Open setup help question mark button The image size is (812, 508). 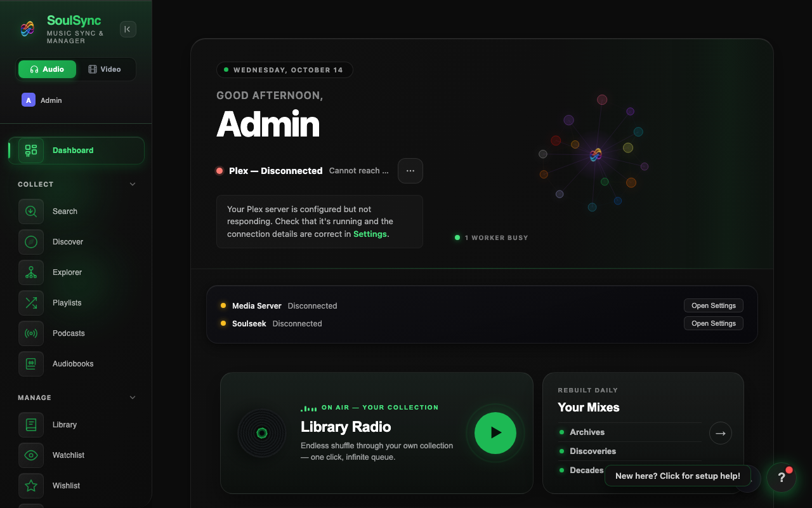click(782, 478)
